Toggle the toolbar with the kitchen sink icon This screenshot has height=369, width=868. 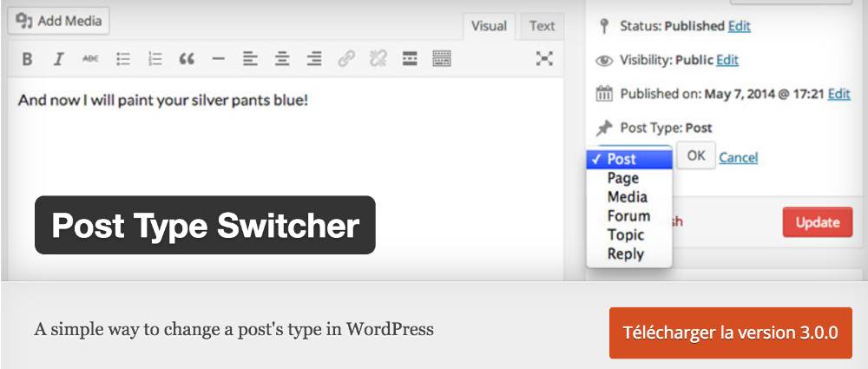(442, 59)
